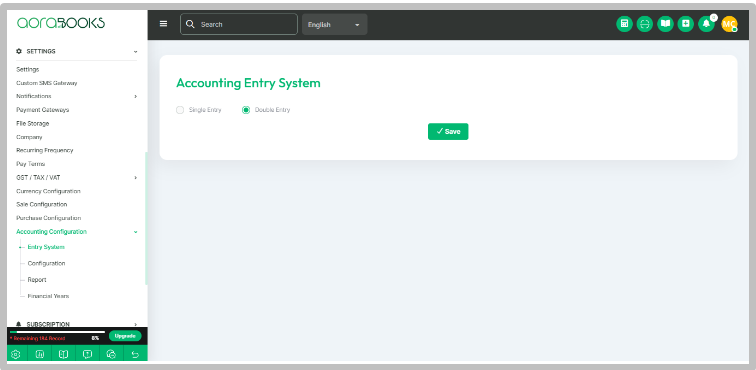
Task: Open Settings in the sidebar
Action: pyautogui.click(x=27, y=69)
